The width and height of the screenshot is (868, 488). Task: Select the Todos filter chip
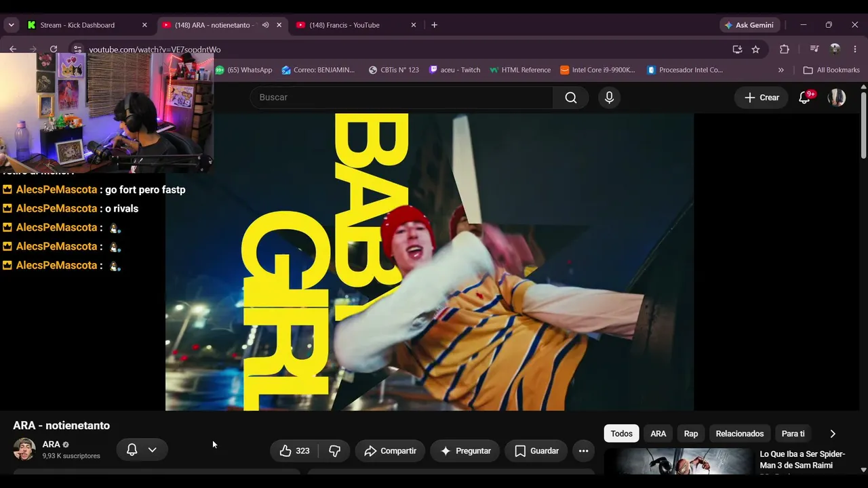[621, 434]
